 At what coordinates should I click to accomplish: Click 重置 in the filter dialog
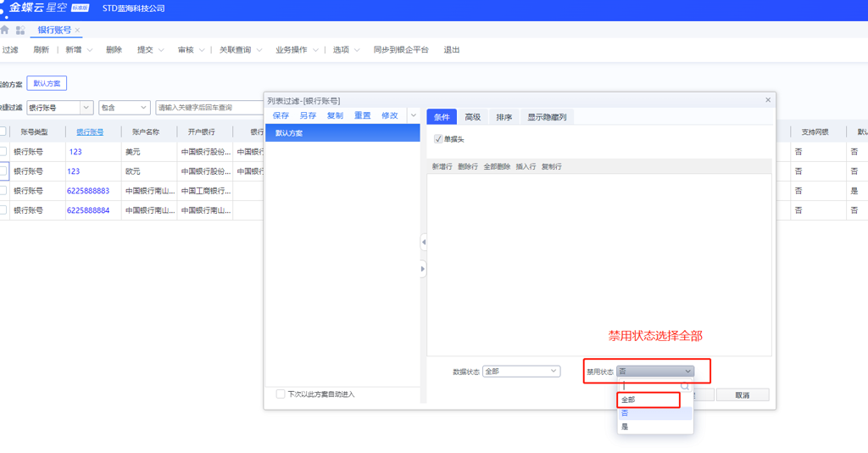point(363,115)
